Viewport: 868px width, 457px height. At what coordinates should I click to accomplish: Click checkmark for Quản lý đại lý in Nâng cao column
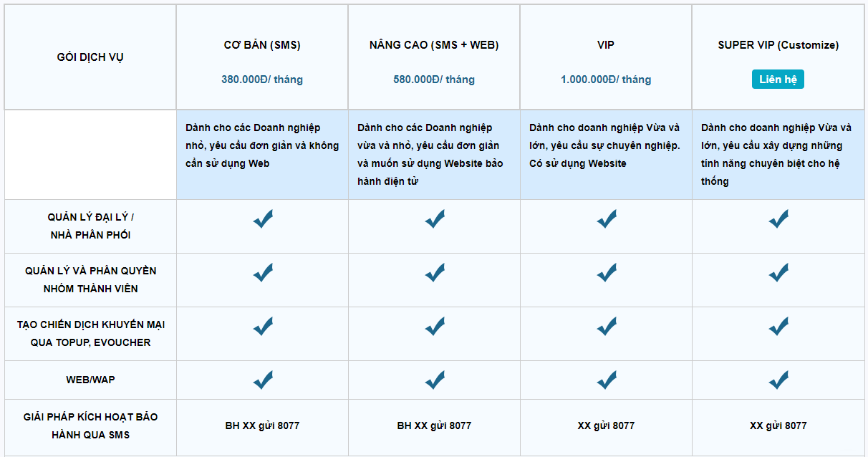(x=435, y=219)
